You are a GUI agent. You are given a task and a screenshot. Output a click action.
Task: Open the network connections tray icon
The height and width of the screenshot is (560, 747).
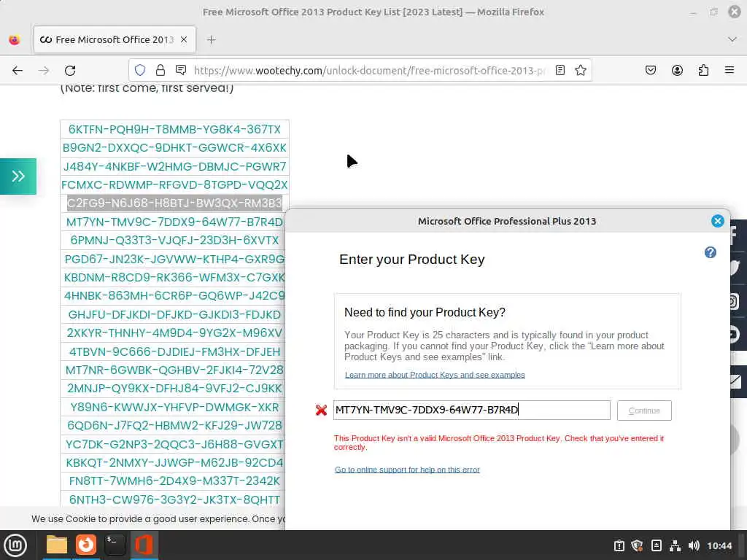click(x=675, y=545)
